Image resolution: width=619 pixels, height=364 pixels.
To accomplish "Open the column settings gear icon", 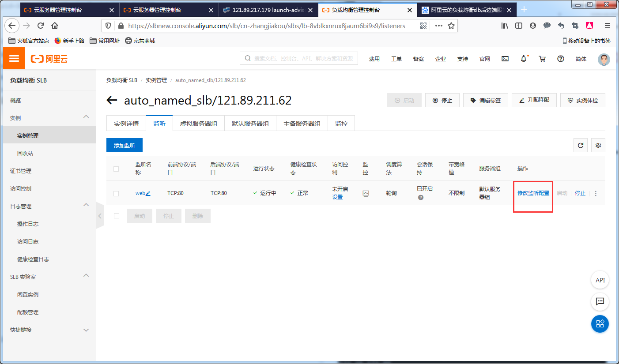I will tap(598, 145).
